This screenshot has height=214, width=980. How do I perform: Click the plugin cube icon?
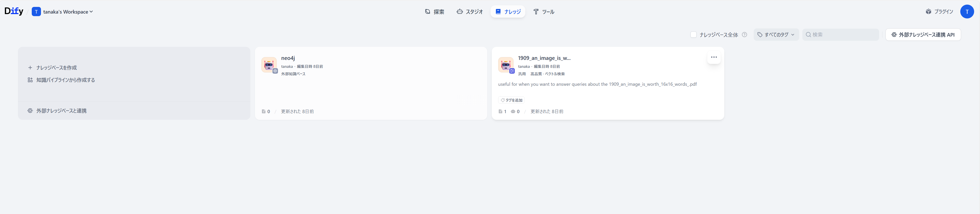929,12
